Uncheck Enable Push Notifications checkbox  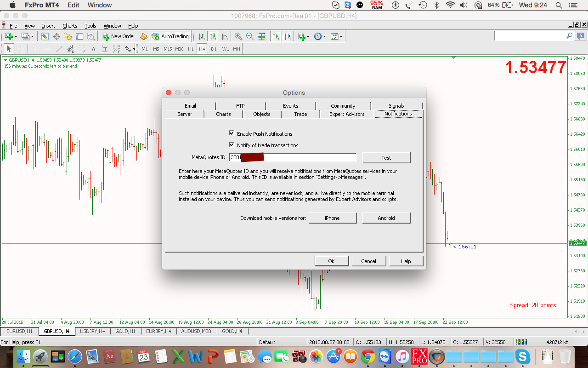232,133
